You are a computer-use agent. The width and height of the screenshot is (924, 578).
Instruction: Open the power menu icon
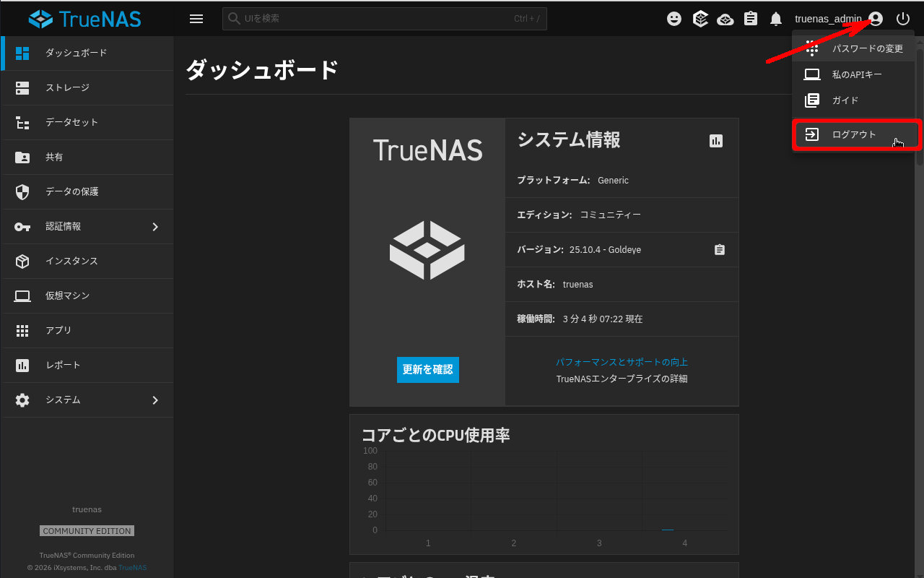pyautogui.click(x=903, y=19)
